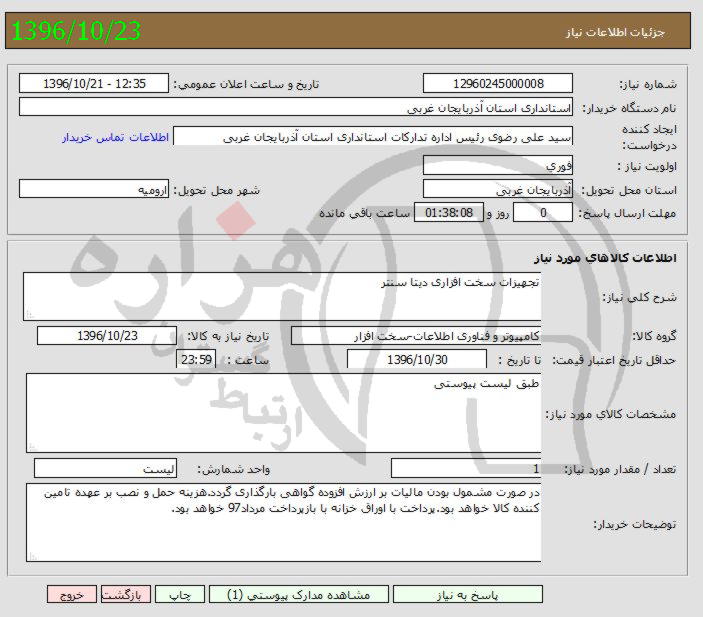The image size is (703, 617).
Task: Click the remaining time field 01:38:08
Action: [449, 213]
